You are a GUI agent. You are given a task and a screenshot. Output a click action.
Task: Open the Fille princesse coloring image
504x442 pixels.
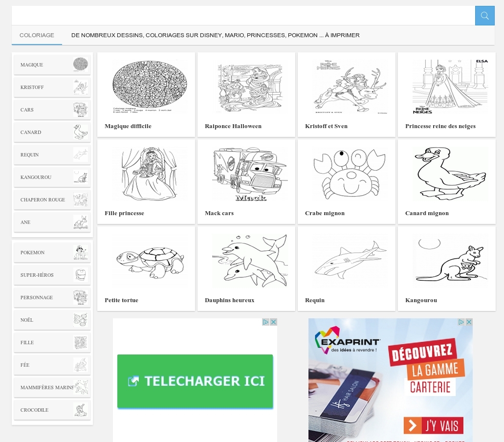pos(150,174)
